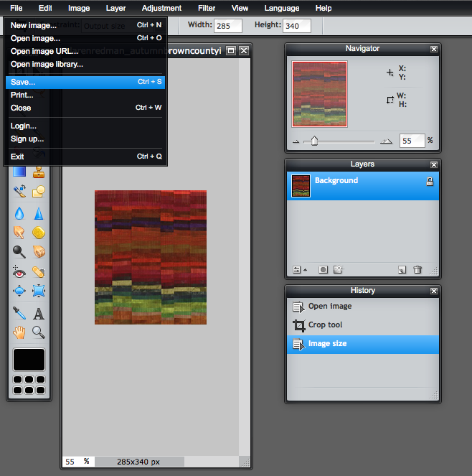This screenshot has height=476, width=472.
Task: Select the Dodge tool
Action: tap(19, 252)
